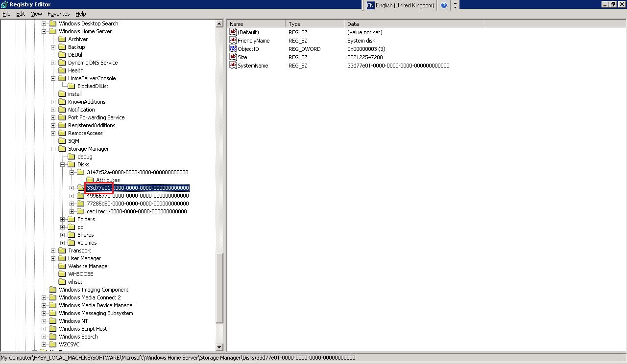Image resolution: width=627 pixels, height=364 pixels.
Task: Collapse the Storage Manager key
Action: [x=53, y=149]
